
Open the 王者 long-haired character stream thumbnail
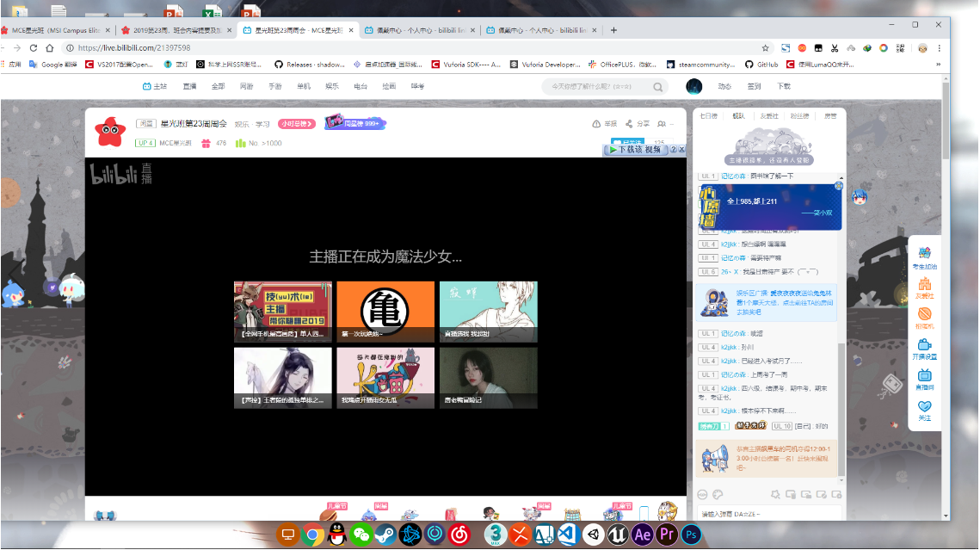point(283,378)
